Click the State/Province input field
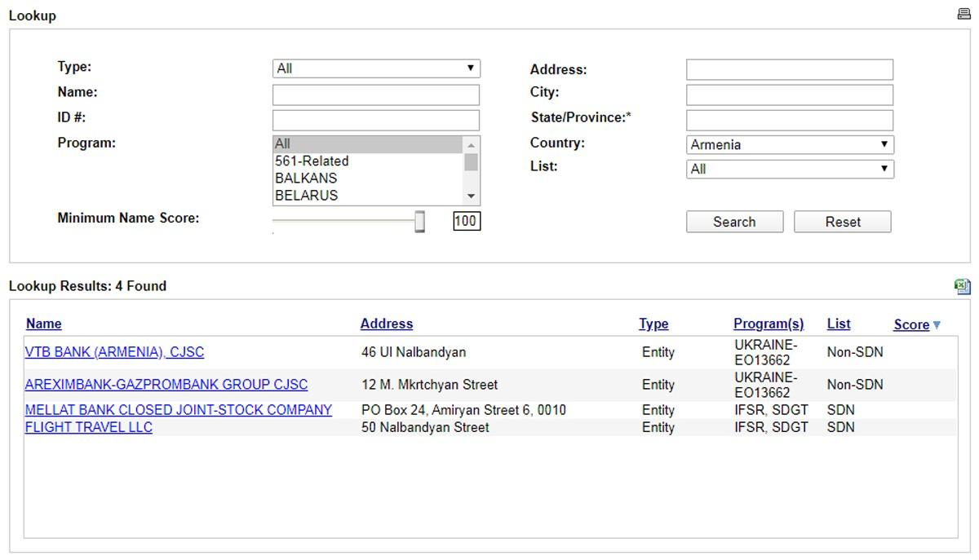Screen dimensions: 979x560 [x=790, y=120]
